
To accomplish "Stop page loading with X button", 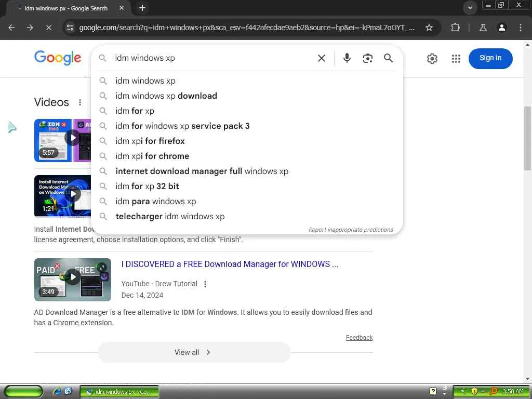I will coord(49,28).
